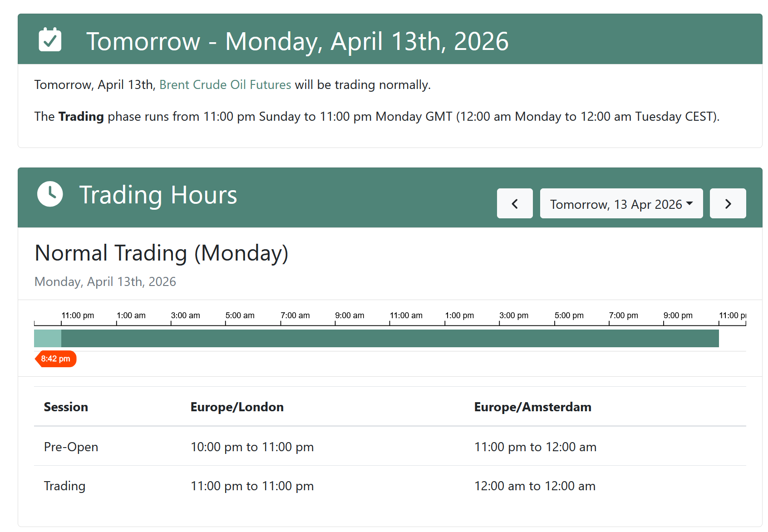Select Amsterdam Pre-Open time 11:00 pm to 12:00 am
The height and width of the screenshot is (532, 768).
pos(535,447)
